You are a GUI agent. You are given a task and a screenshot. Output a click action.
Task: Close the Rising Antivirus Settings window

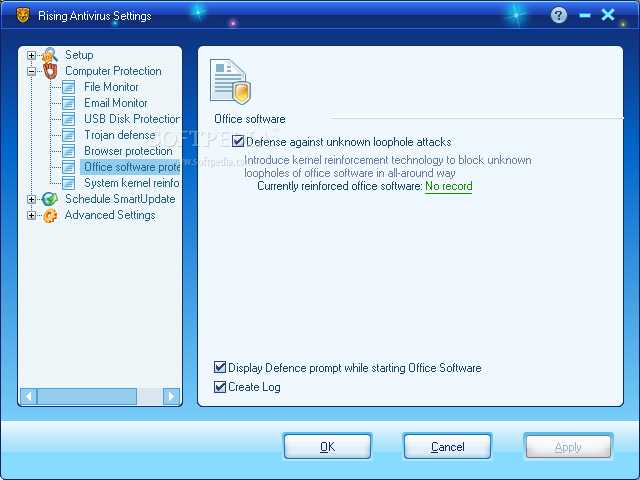(x=608, y=15)
